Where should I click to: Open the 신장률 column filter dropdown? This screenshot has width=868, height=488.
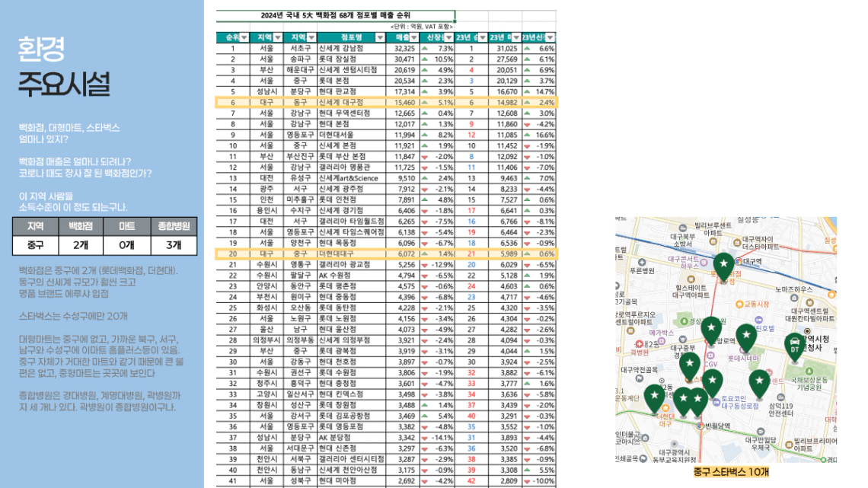coord(448,37)
